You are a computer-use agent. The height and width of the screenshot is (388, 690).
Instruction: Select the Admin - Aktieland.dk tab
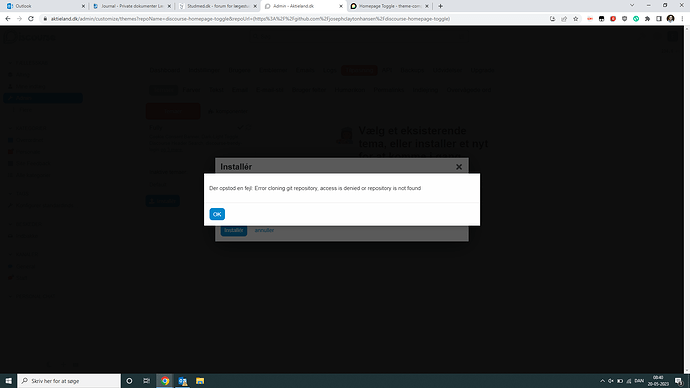[x=303, y=6]
